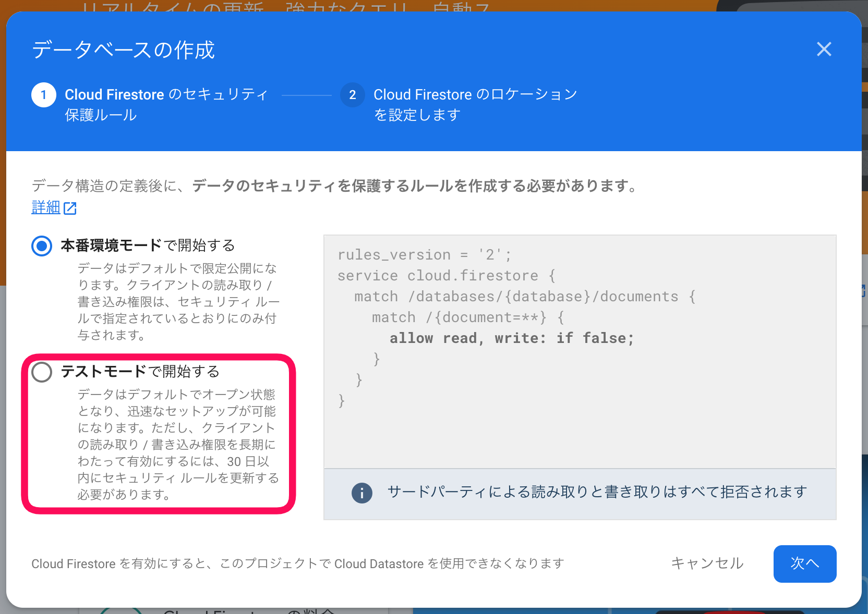
Task: Click the 次へ button
Action: [x=804, y=563]
